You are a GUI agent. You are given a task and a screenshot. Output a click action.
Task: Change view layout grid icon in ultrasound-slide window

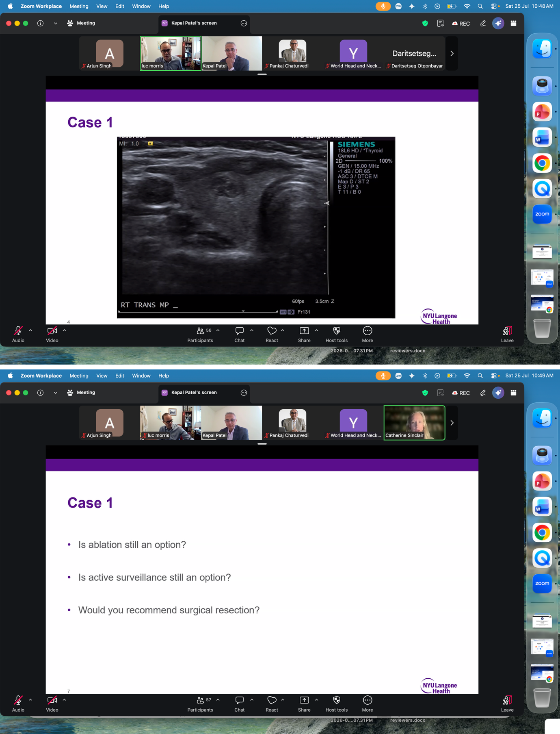tap(514, 24)
